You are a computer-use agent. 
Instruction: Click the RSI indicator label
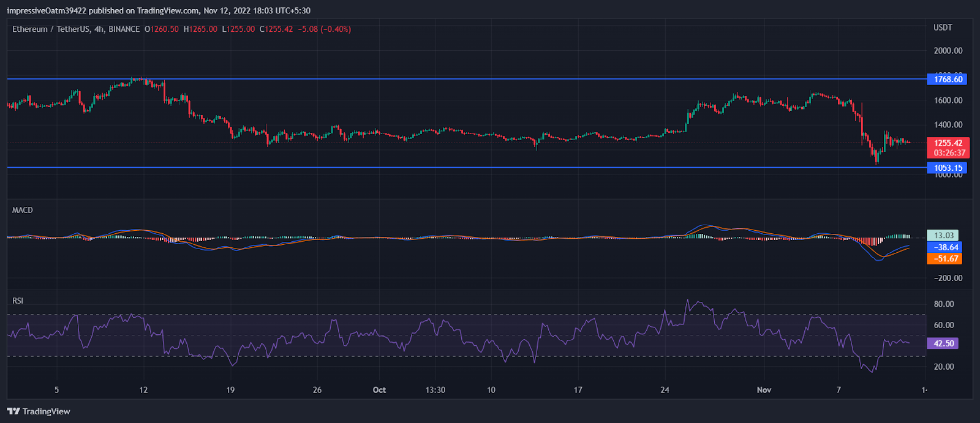(18, 301)
